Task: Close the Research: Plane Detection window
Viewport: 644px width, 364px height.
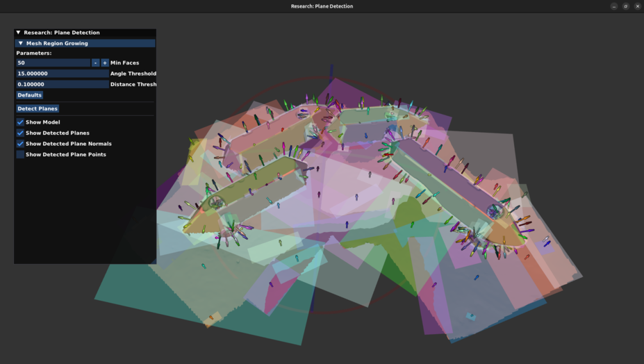Action: 638,6
